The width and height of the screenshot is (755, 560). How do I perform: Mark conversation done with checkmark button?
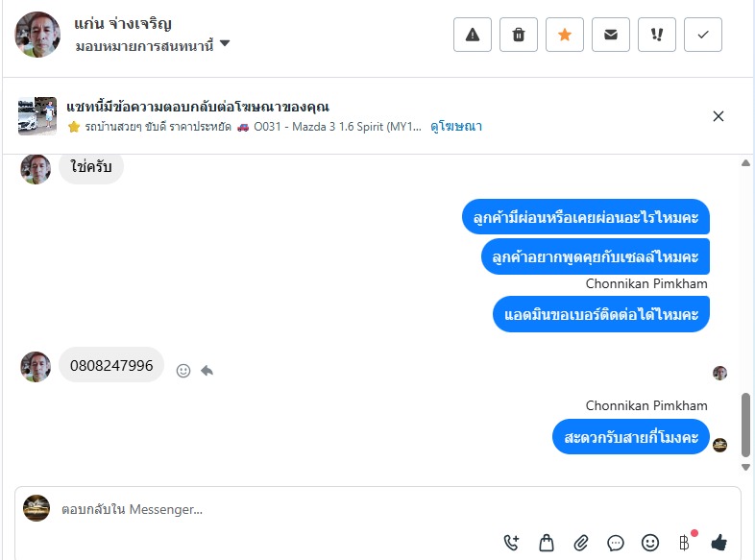coord(703,35)
